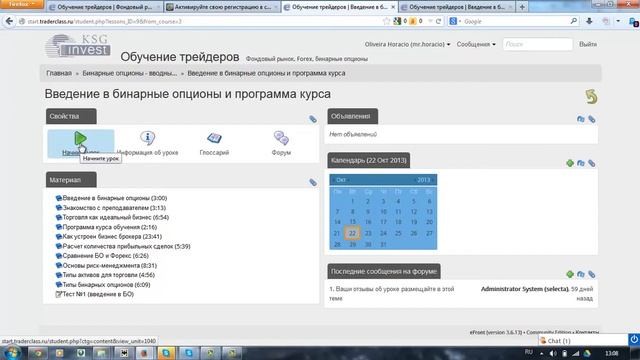Click blue power button beside Chat
Screen dimensions: 640x360
[634, 339]
